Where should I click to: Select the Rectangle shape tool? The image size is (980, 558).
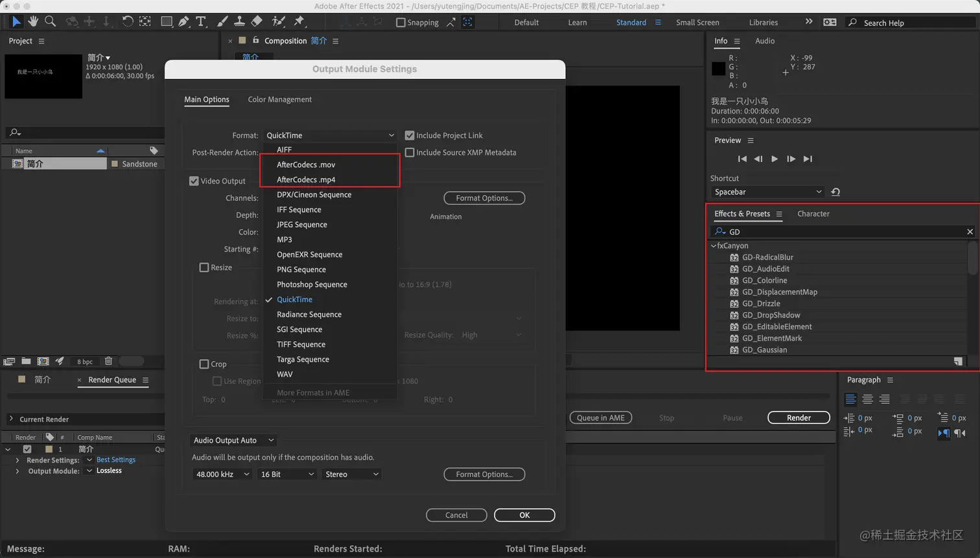tap(167, 21)
